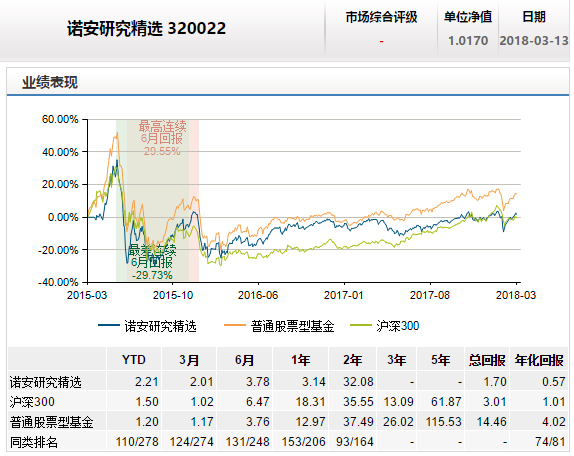The image size is (574, 456).
Task: Click the fund title 诺安研究精选 320022
Action: tap(146, 28)
